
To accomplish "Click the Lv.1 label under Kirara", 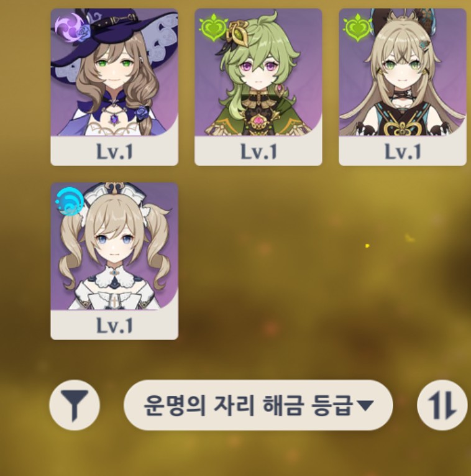I will click(x=403, y=151).
